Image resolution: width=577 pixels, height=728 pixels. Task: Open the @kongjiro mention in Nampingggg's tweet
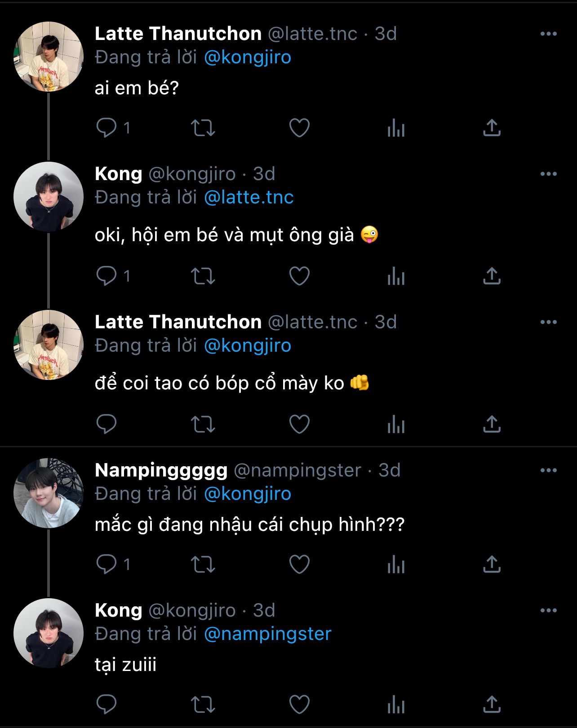coord(247,494)
